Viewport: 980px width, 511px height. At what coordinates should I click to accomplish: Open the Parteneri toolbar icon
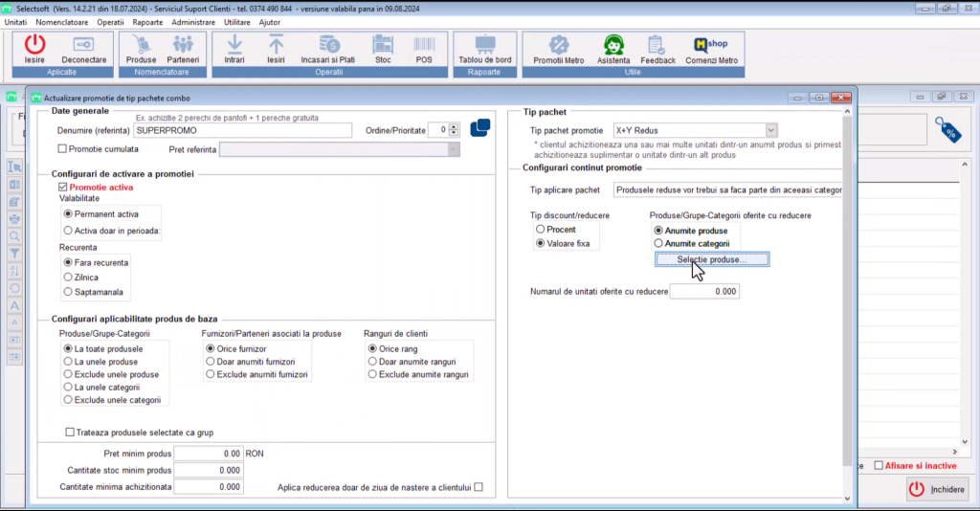tap(183, 49)
